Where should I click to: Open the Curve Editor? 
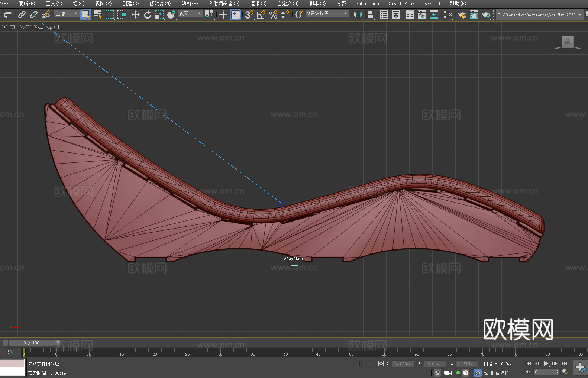tap(422, 14)
